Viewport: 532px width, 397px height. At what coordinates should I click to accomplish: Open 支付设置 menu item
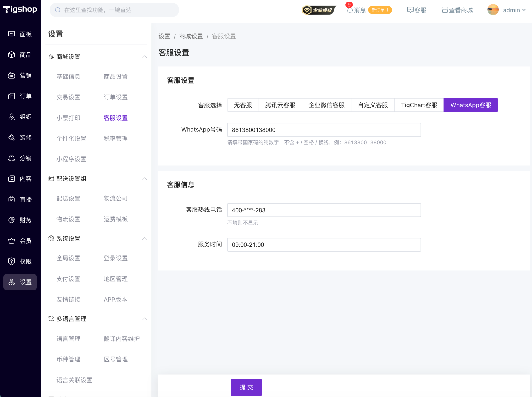[68, 279]
